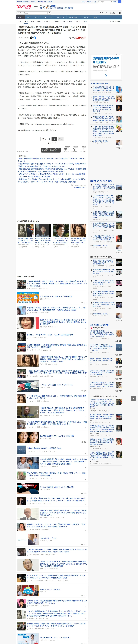Viewport: 138px width, 644px height.
Task: Click the 記事に関する報告 report link
Action: (23, 151)
